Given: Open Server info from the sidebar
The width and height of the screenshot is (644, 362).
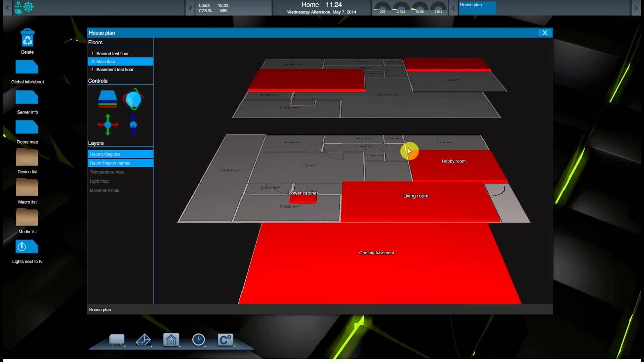Looking at the screenshot, I should click(27, 99).
